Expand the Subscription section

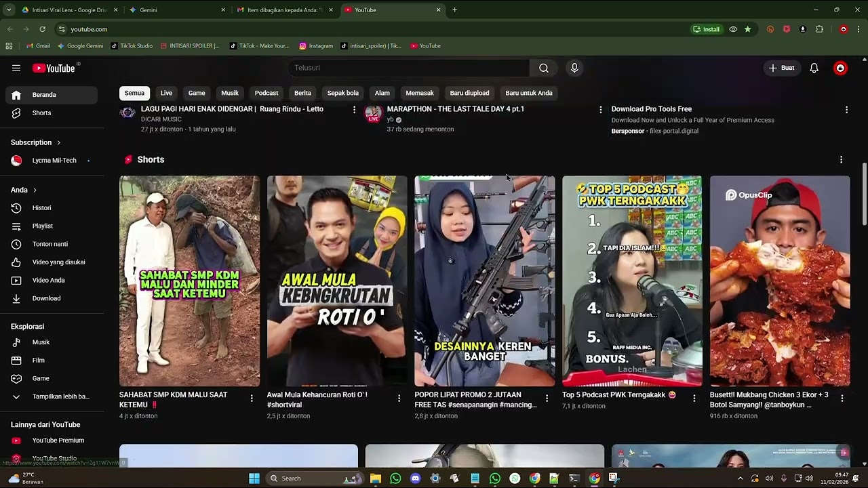[36, 142]
